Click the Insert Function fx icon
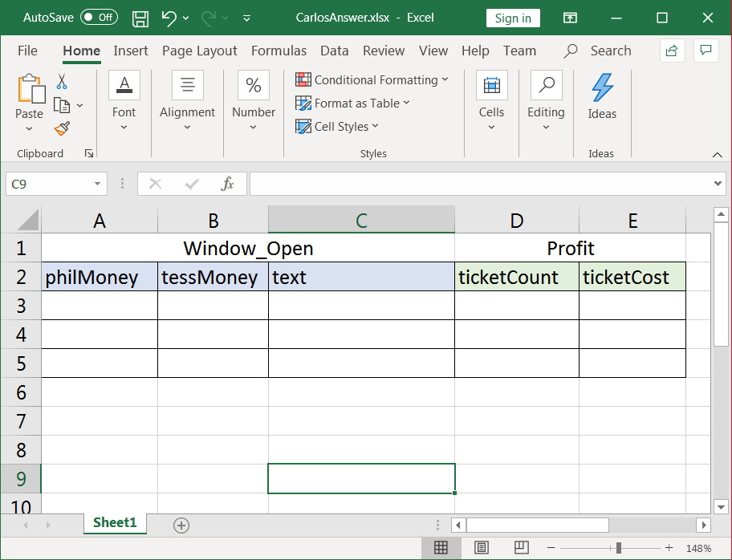This screenshot has width=732, height=560. 227,184
